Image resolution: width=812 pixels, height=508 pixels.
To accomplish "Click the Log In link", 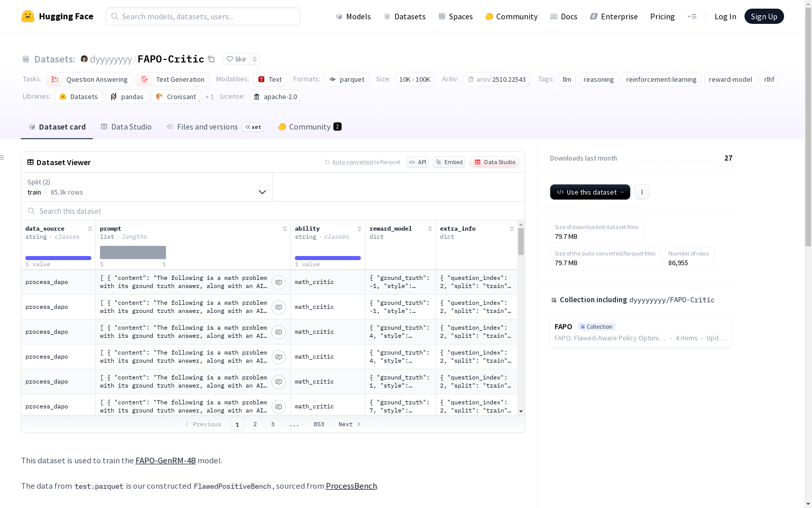I will (725, 16).
